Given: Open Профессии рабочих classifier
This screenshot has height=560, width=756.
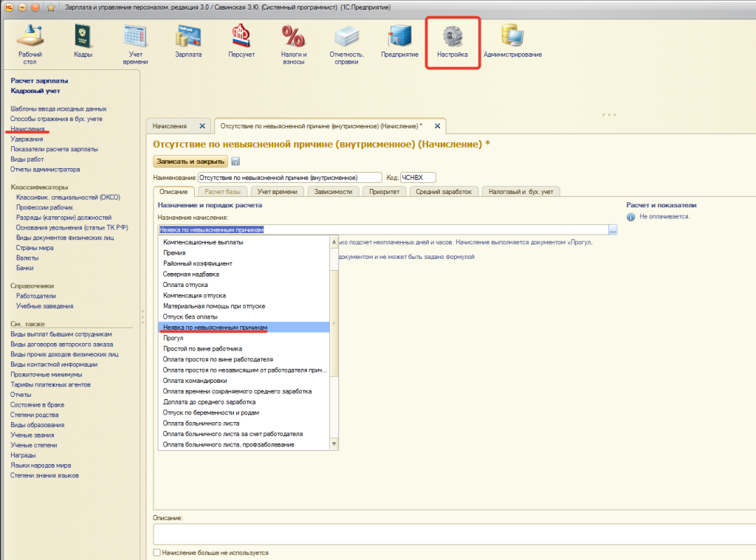Looking at the screenshot, I should [44, 207].
